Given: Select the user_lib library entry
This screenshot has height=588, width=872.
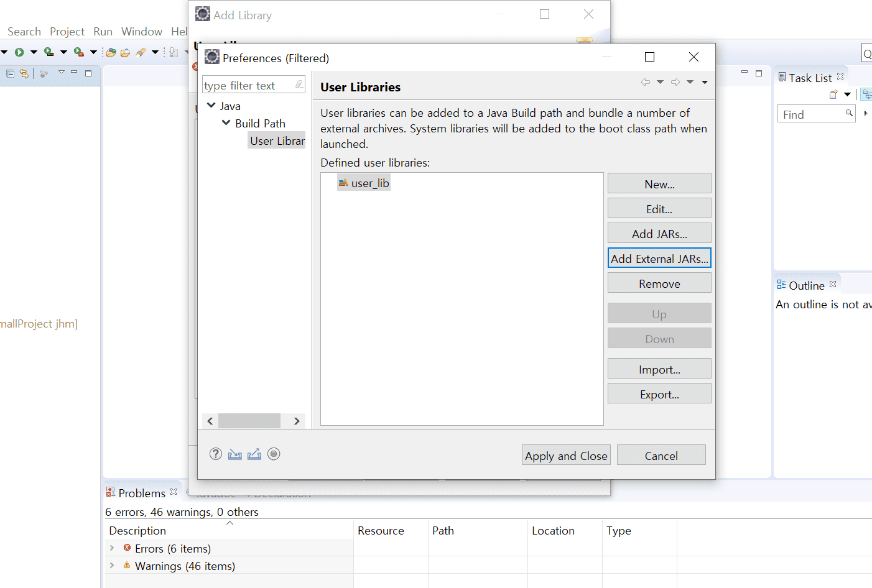Looking at the screenshot, I should click(x=364, y=183).
